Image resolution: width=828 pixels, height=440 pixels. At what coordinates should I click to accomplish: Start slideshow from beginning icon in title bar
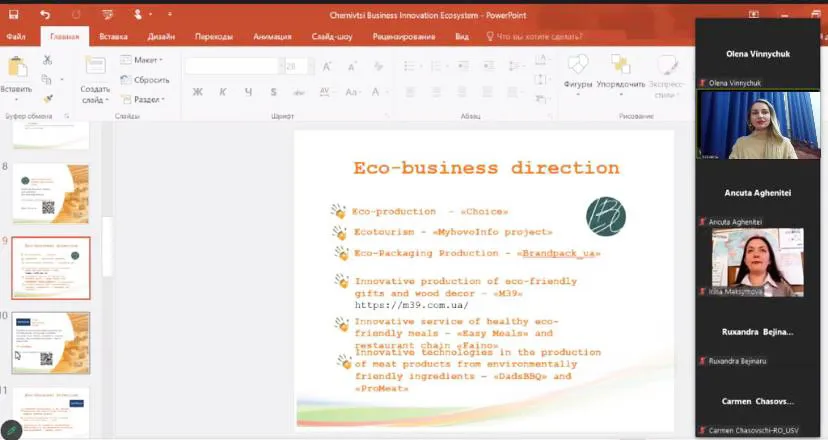tap(106, 14)
